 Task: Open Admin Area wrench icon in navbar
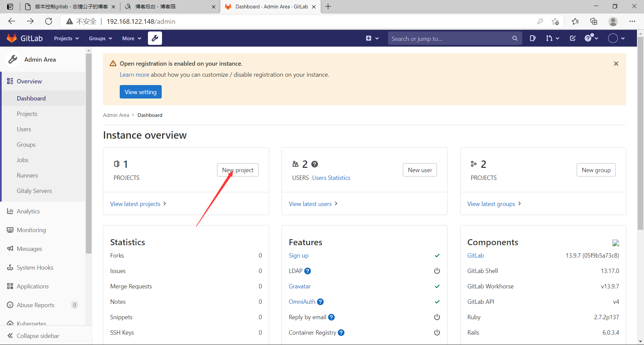(155, 38)
